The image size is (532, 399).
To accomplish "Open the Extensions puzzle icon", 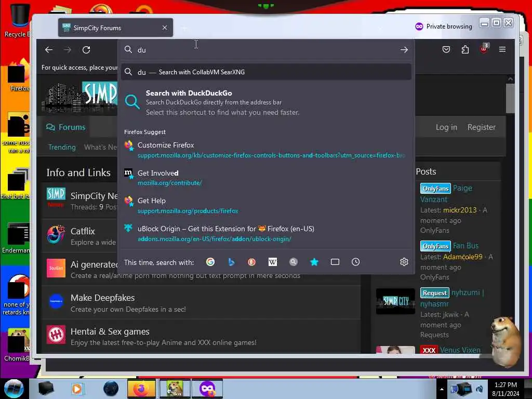I will click(x=465, y=49).
